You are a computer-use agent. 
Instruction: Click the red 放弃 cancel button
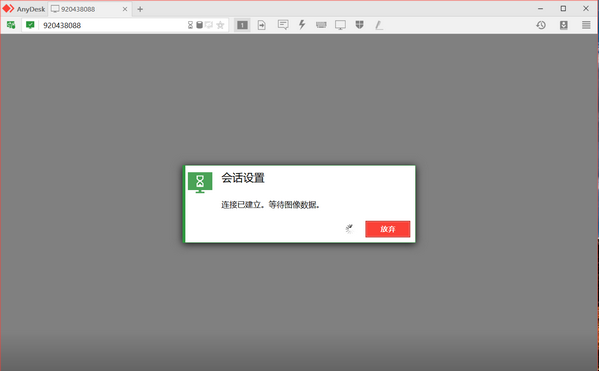388,229
